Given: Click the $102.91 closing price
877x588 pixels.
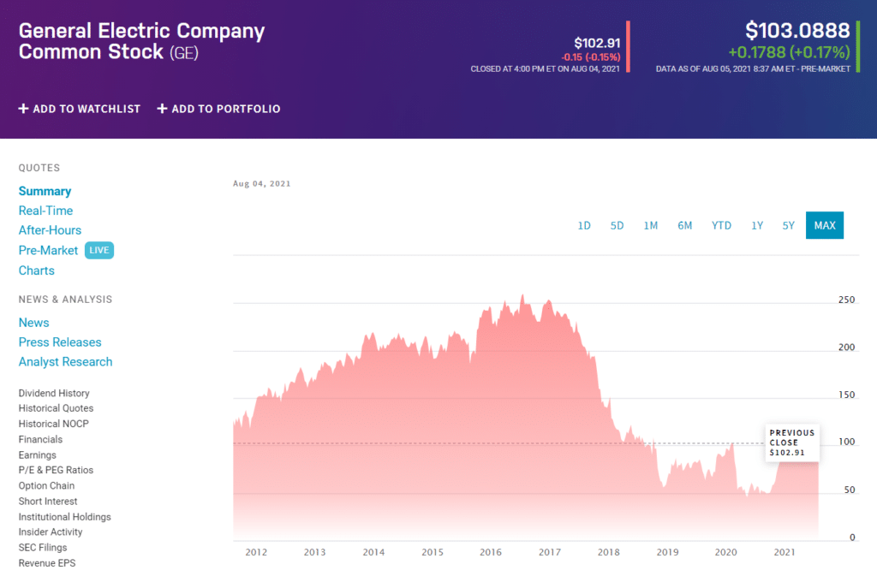Looking at the screenshot, I should point(597,43).
